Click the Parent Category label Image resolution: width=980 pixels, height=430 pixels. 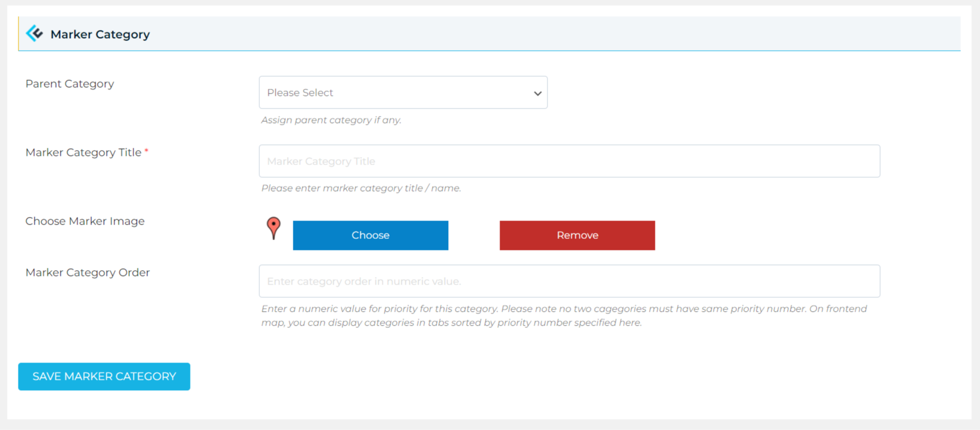(x=70, y=84)
